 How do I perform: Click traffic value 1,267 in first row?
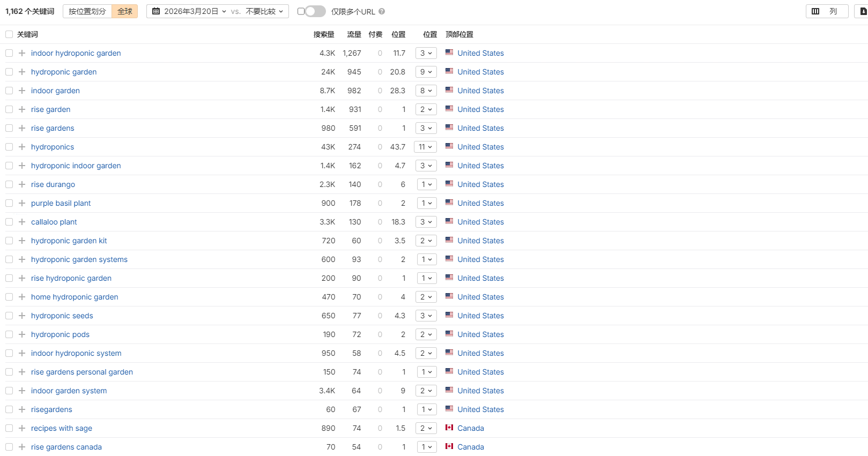click(x=352, y=53)
